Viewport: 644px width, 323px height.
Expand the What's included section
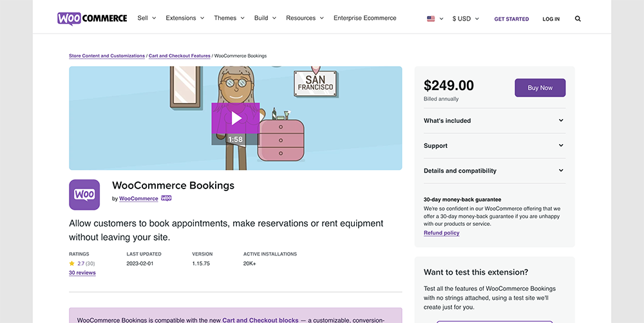(495, 121)
